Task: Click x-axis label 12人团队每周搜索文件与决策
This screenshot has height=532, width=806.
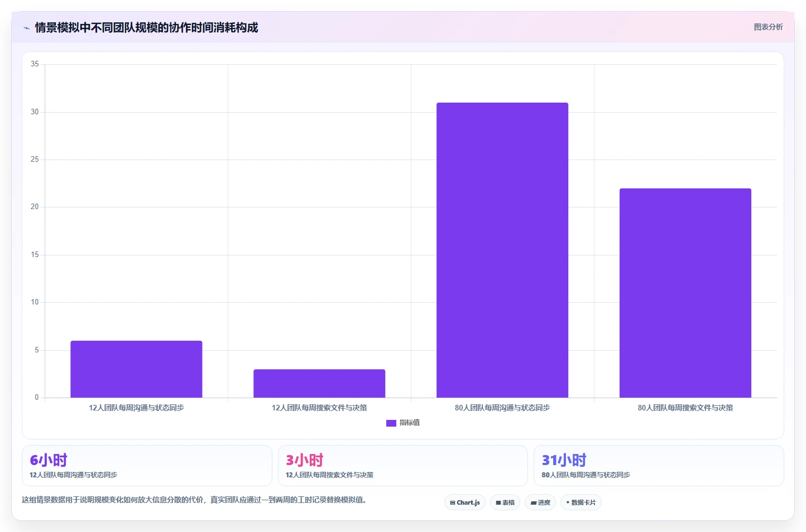Action: pyautogui.click(x=319, y=408)
